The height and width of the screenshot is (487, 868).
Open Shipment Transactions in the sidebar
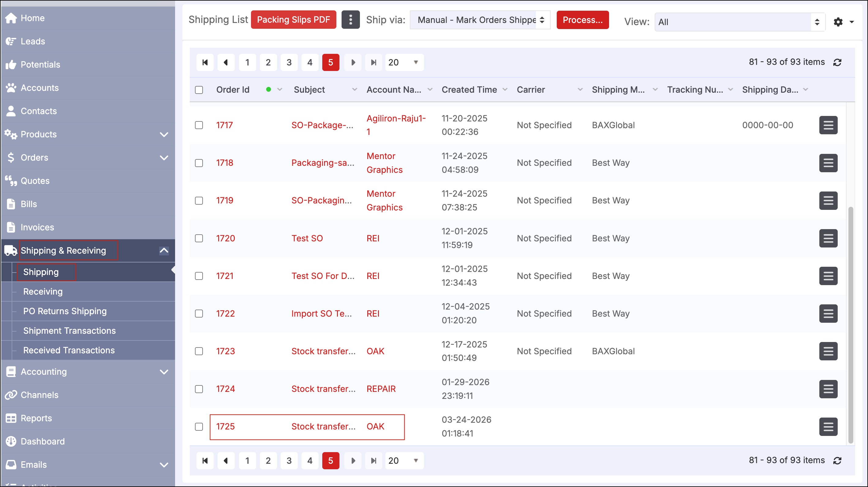[x=69, y=331]
